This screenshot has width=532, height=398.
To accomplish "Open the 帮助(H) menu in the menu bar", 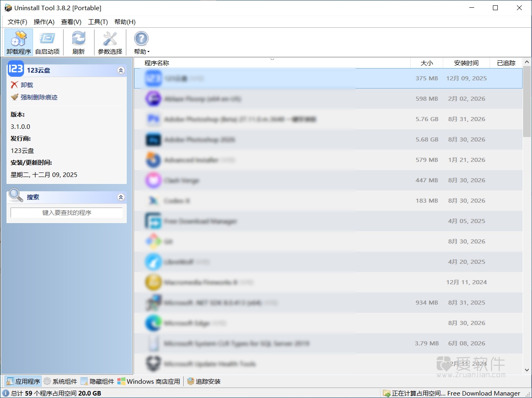I will point(125,22).
